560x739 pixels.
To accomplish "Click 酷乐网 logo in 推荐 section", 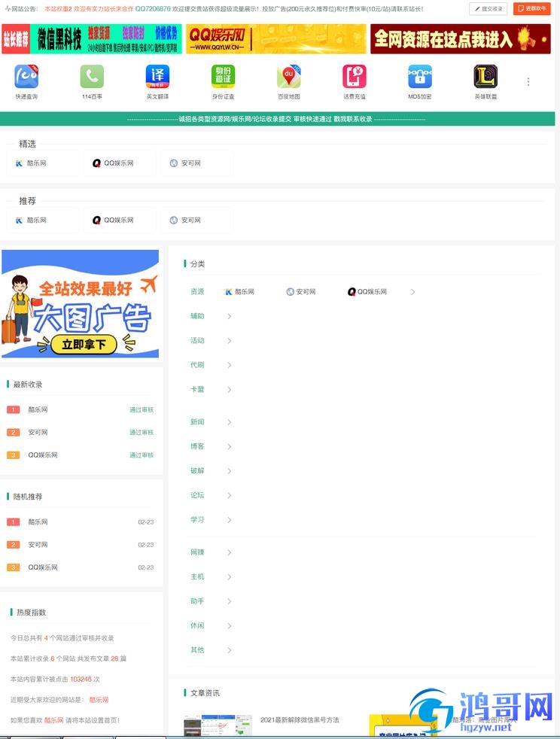I will 20,220.
